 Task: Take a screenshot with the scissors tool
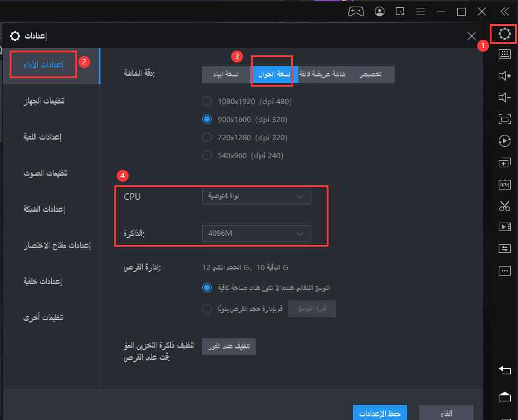click(504, 205)
